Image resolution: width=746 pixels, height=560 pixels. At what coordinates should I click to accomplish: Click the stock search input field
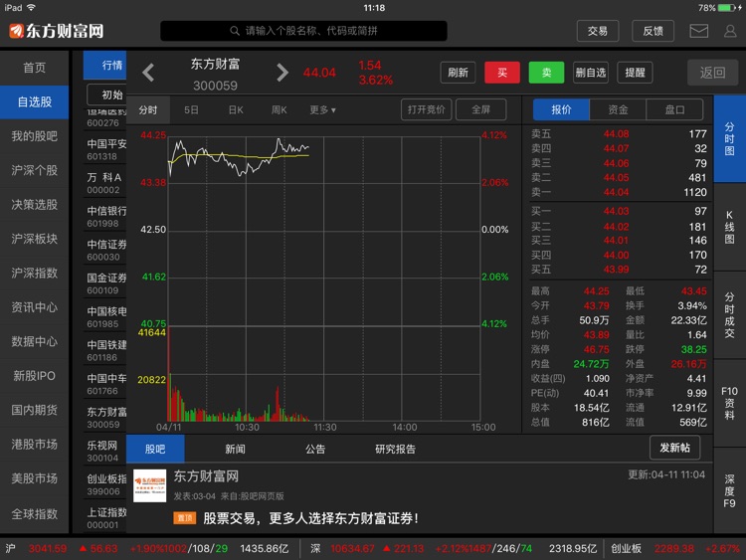(x=303, y=31)
